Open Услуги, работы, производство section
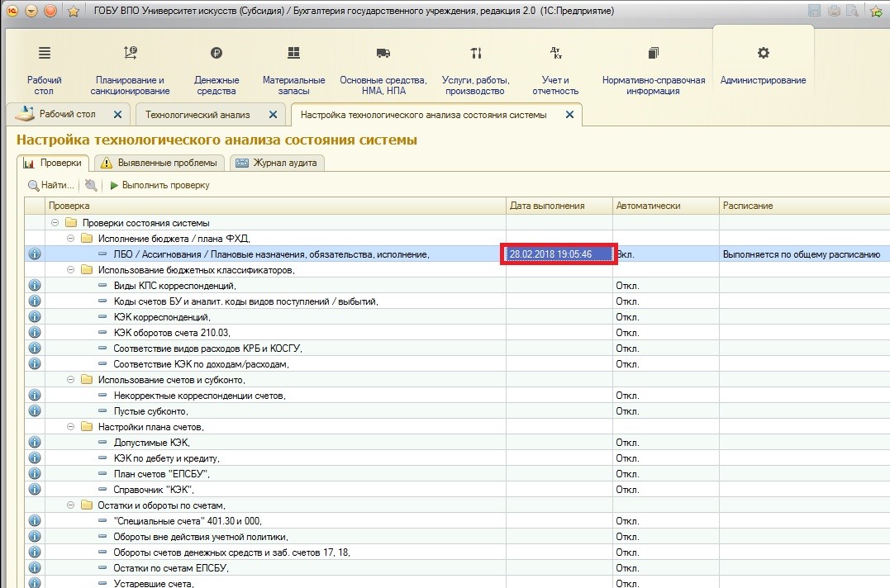890x588 pixels. point(475,55)
